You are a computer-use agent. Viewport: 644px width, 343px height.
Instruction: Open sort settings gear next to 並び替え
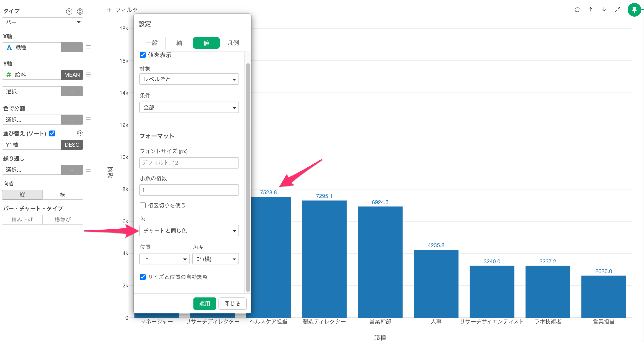[80, 133]
